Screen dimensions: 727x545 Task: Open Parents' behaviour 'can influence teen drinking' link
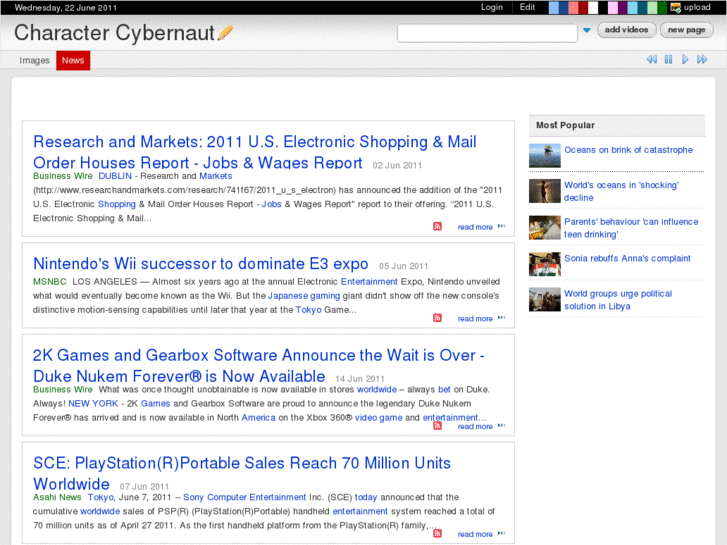coord(631,228)
